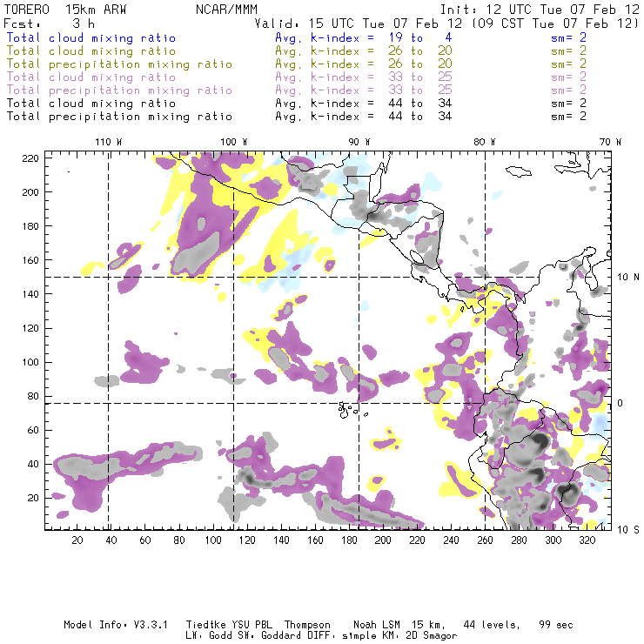This screenshot has width=644, height=644.
Task: Click the 220 tick on the vertical axis
Action: pos(31,158)
